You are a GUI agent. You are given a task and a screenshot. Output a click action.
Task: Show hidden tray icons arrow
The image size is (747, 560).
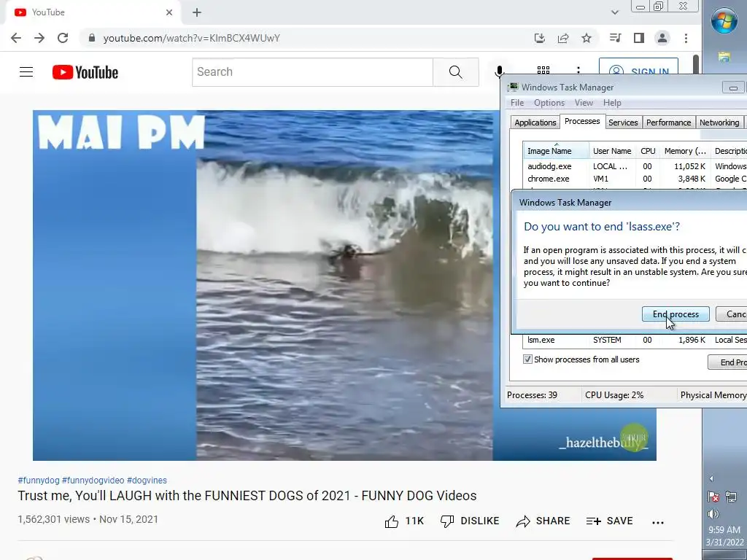point(711,478)
